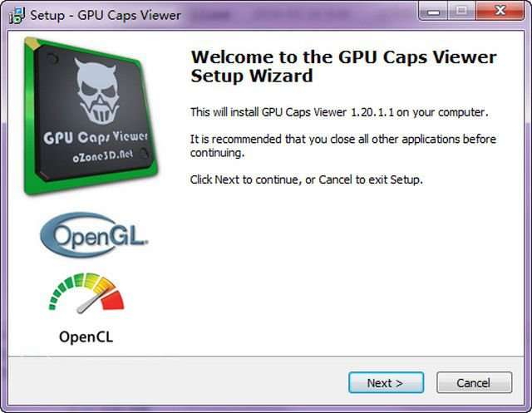Click the Setup installer icon in title bar

click(x=17, y=15)
